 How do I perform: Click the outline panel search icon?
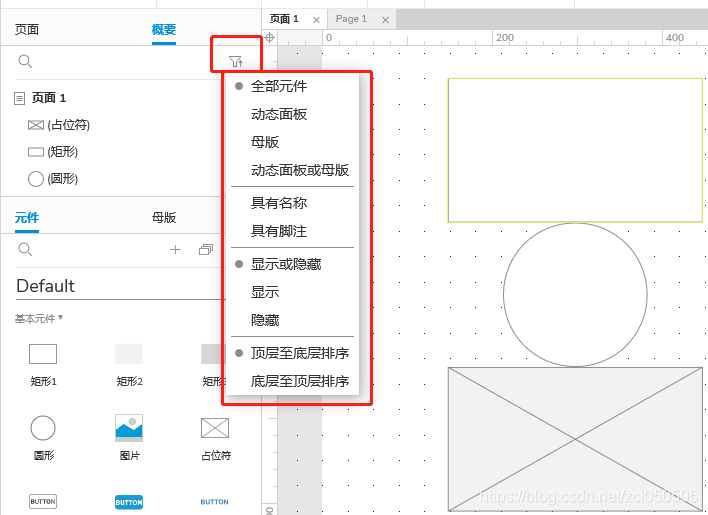click(x=25, y=61)
